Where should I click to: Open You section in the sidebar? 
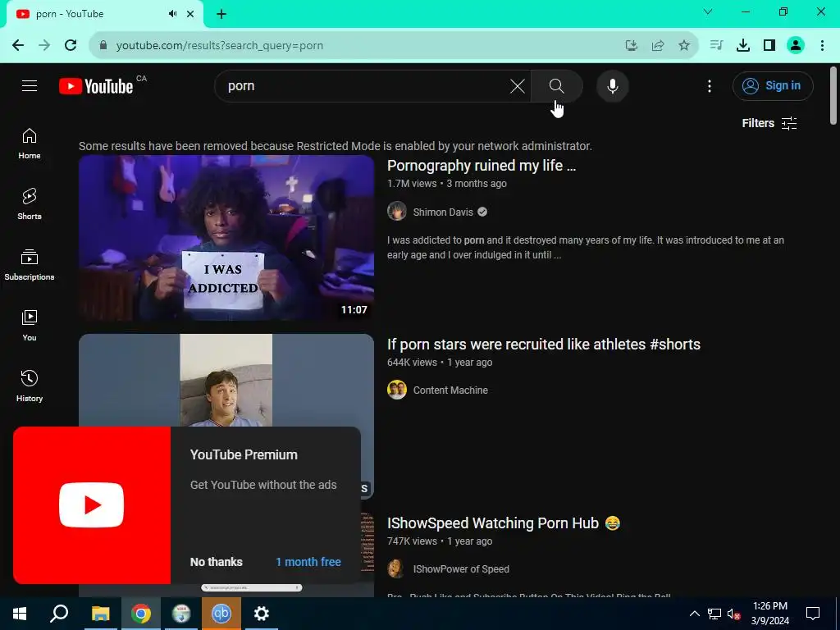[30, 325]
